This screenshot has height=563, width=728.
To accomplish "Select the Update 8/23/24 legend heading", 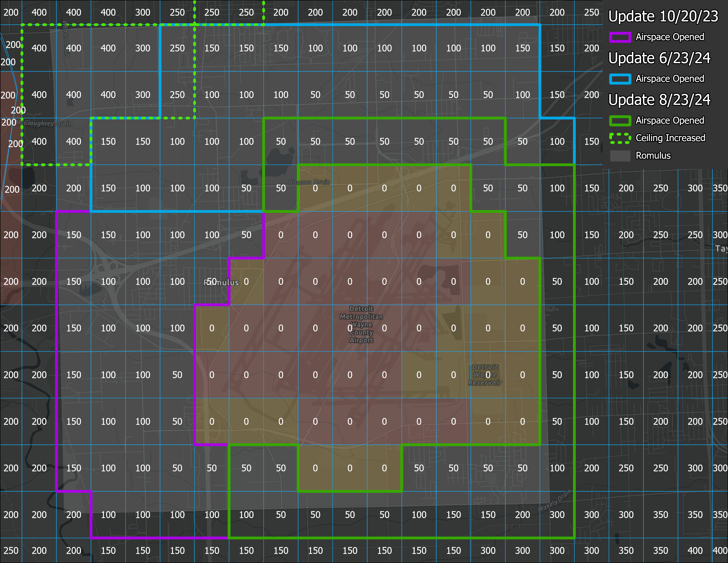I will point(659,100).
